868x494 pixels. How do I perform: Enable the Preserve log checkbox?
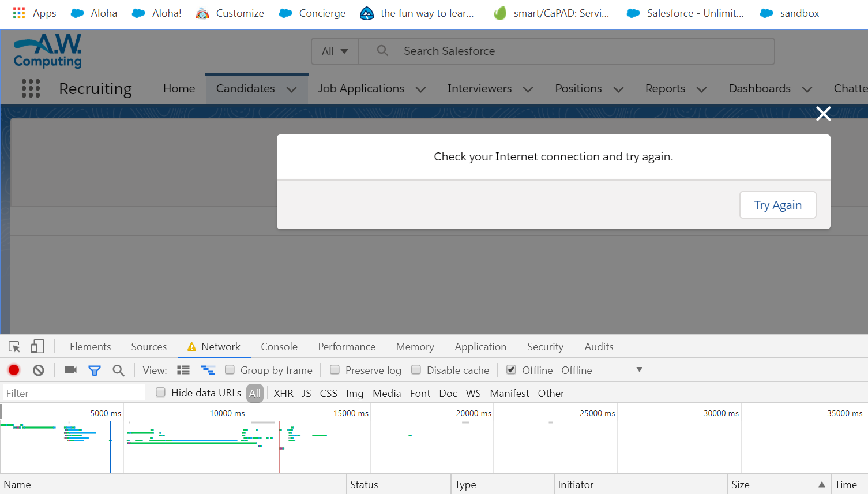tap(335, 369)
